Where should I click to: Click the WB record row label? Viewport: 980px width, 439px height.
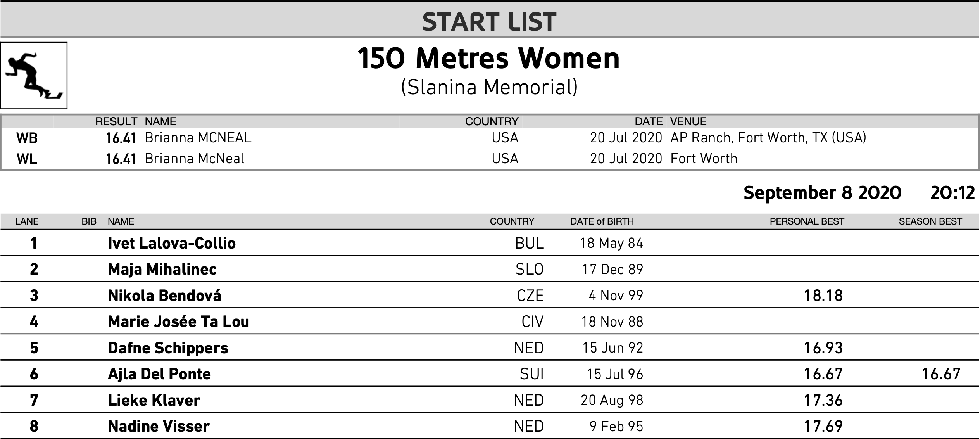[x=27, y=138]
